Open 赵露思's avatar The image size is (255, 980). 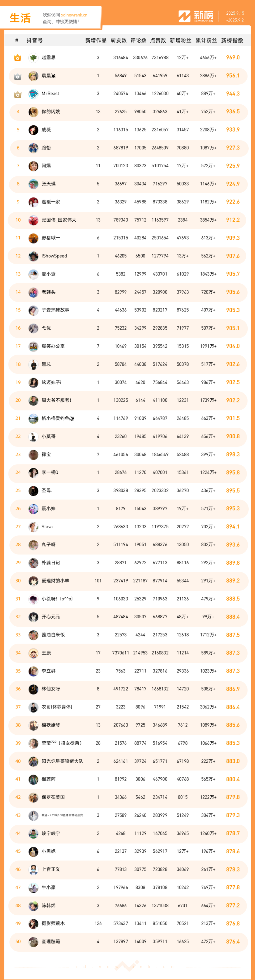[33, 58]
